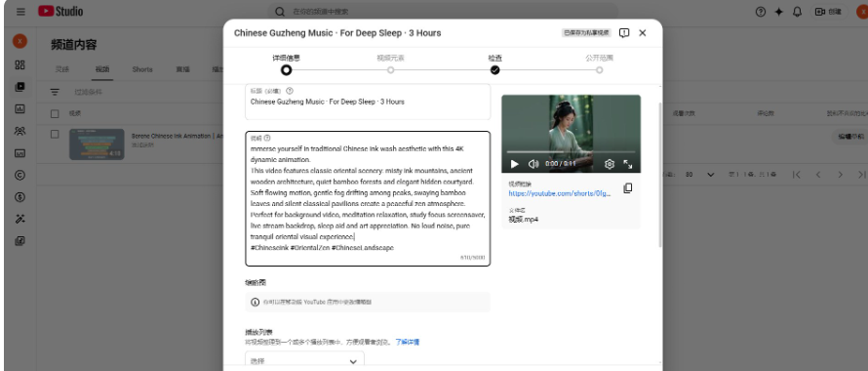868x371 pixels.
Task: Go to the Visibility step circle
Action: point(599,70)
